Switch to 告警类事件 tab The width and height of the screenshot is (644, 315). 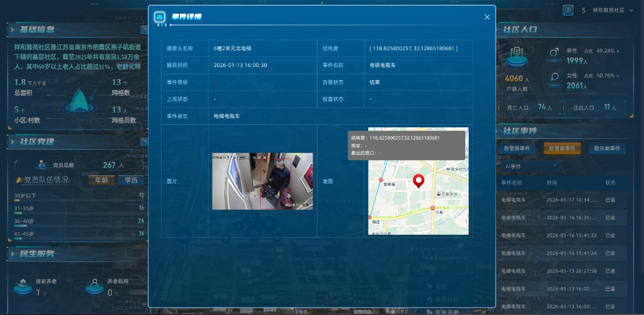coord(517,148)
